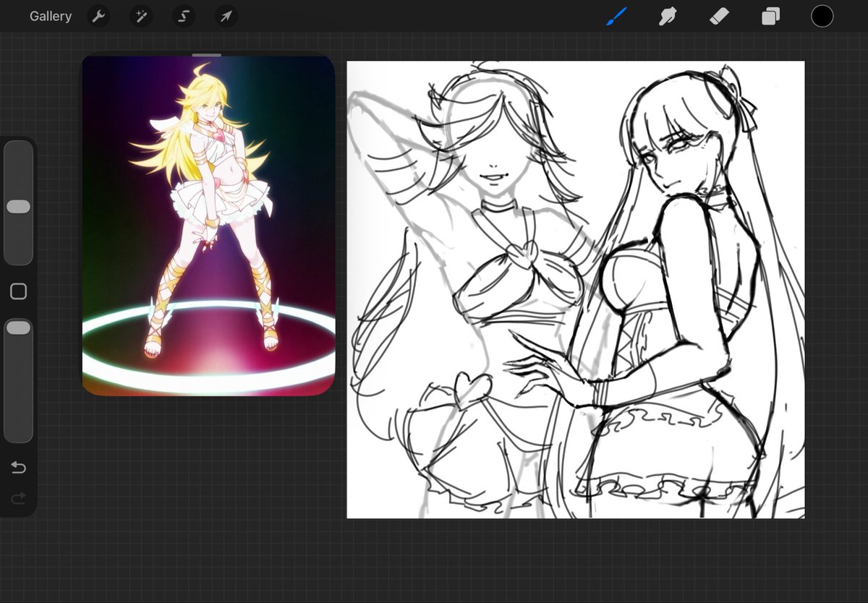Viewport: 868px width, 603px height.
Task: Open the black color picker circle
Action: click(822, 16)
